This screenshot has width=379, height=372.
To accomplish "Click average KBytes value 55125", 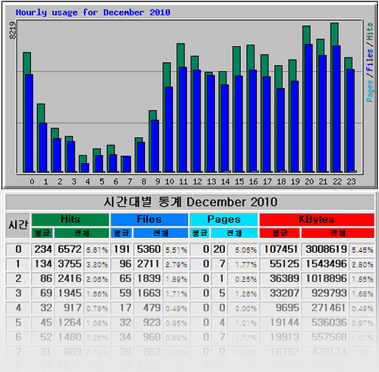I will pyautogui.click(x=284, y=264).
